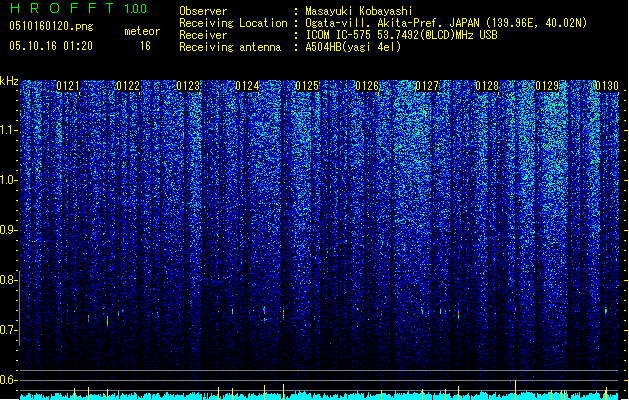This screenshot has width=629, height=400.
Task: Click the date stamp 05.10.16 01:20
Action: pos(51,46)
